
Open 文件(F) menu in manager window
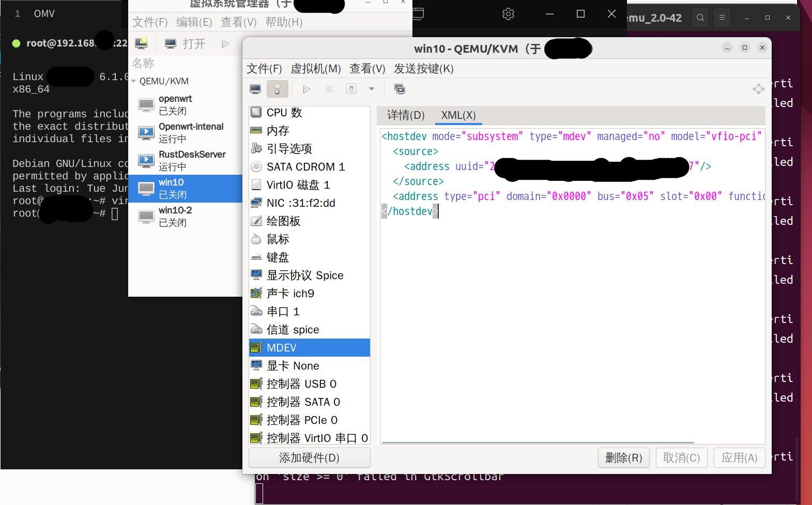tap(150, 22)
